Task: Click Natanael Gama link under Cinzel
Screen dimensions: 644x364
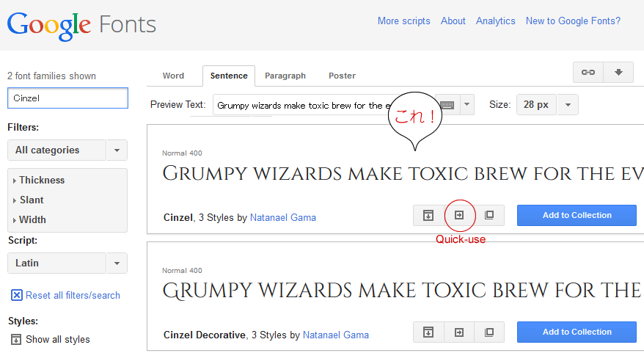Action: tap(283, 218)
